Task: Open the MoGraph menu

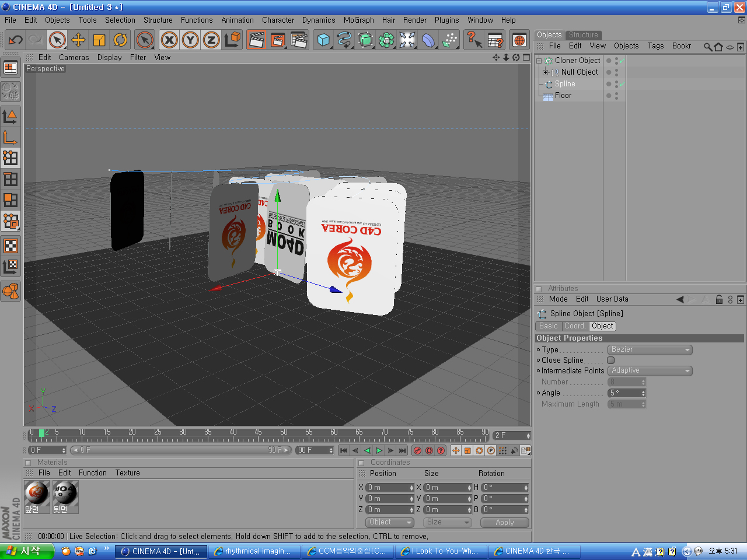Action: (358, 20)
